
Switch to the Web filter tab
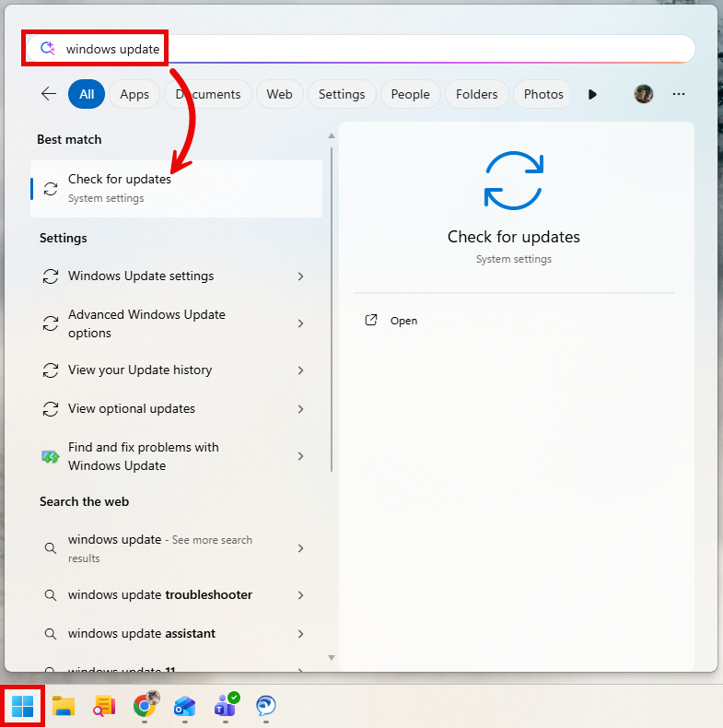279,94
